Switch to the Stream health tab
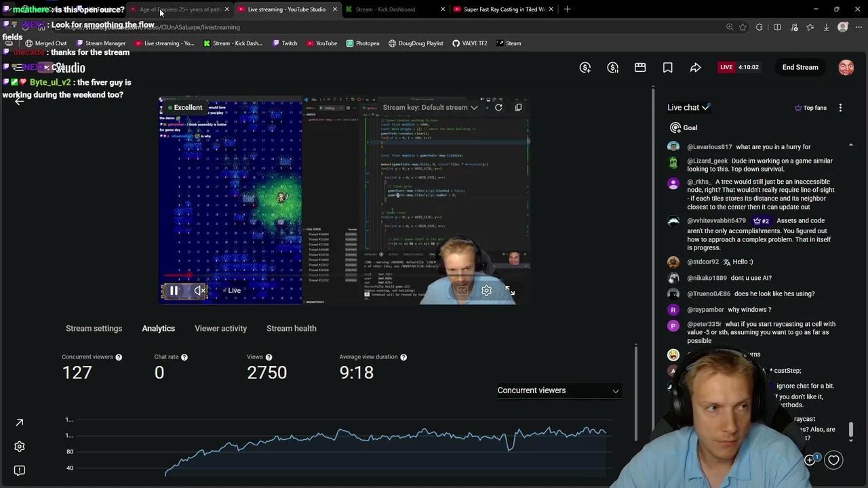868x488 pixels. tap(291, 328)
